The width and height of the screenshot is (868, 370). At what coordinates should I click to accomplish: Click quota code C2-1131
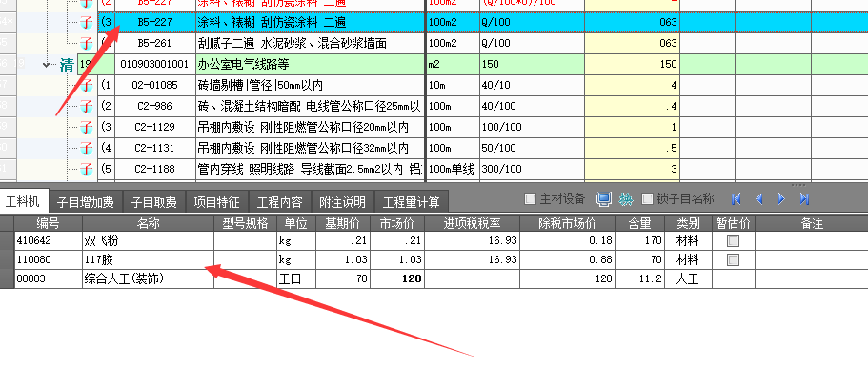[154, 148]
